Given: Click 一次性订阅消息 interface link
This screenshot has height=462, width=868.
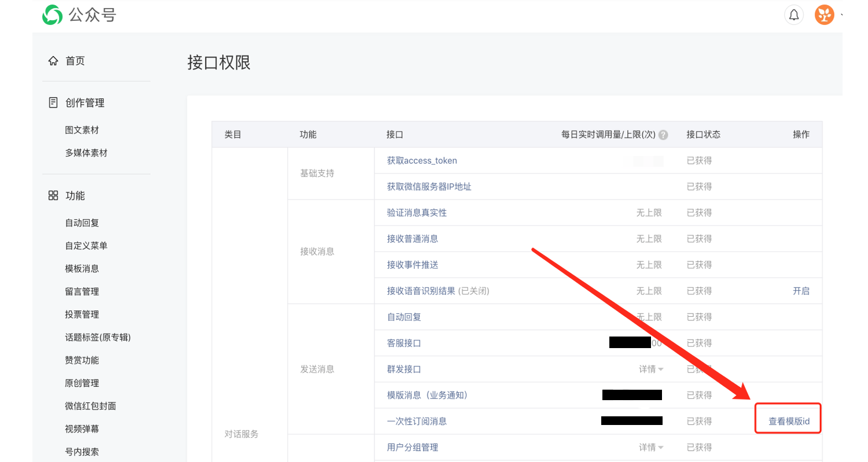Looking at the screenshot, I should click(x=417, y=422).
